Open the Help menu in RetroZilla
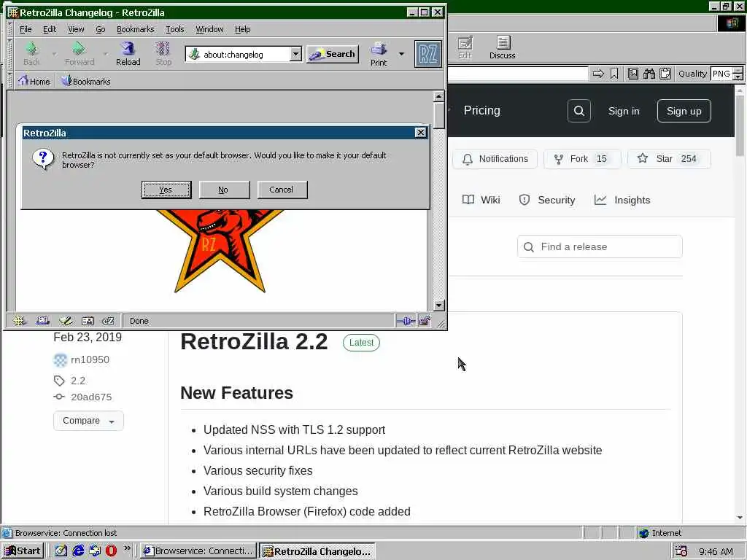Viewport: 747px width, 560px height. coord(242,29)
